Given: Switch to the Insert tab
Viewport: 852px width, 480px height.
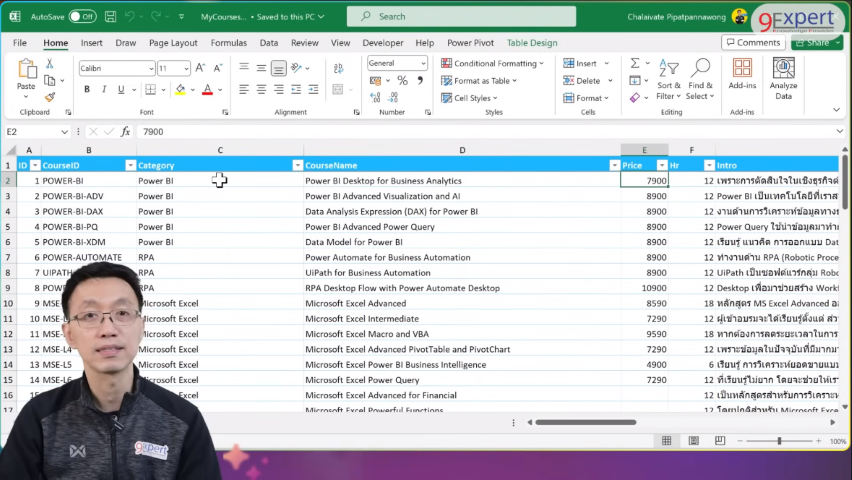Looking at the screenshot, I should [91, 42].
